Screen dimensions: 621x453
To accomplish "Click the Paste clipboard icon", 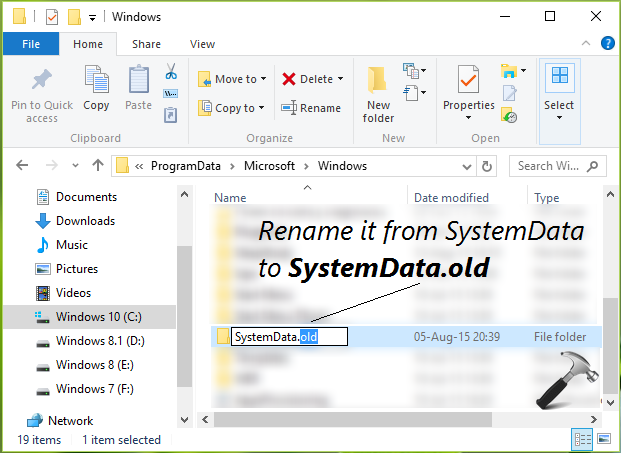I will 139,79.
